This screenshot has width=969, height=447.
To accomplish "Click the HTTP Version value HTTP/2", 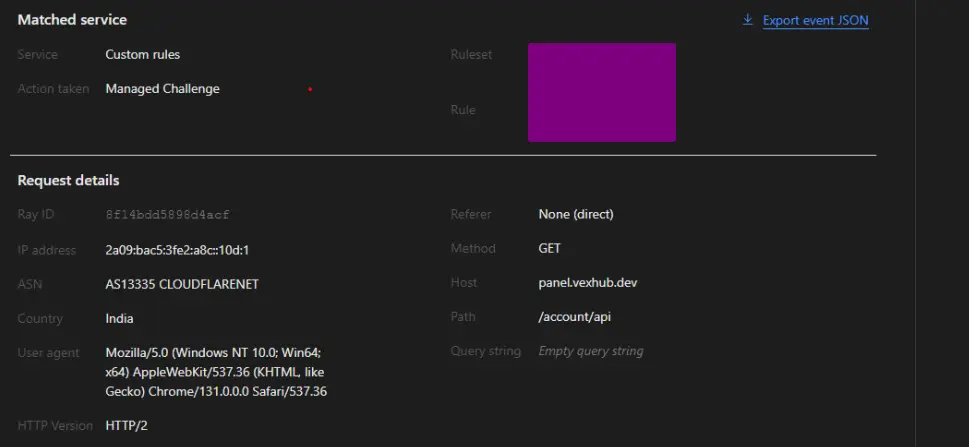I will [x=127, y=426].
